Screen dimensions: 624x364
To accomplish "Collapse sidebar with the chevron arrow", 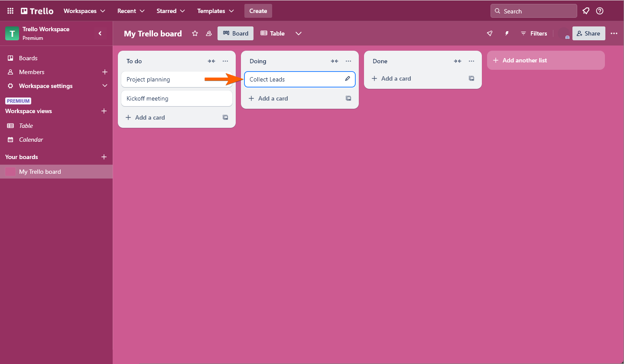I will (x=100, y=33).
